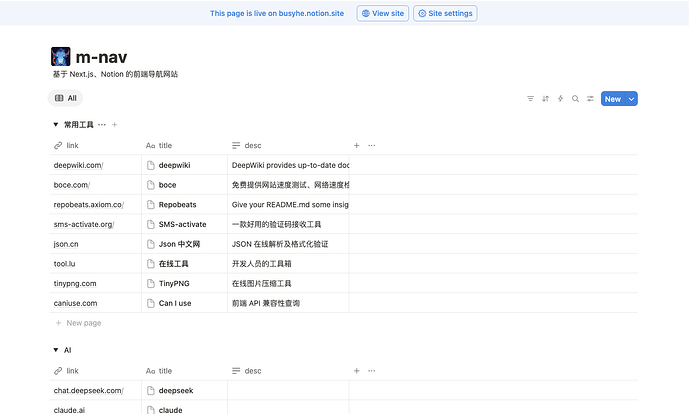Open the repobeats.axiom.co link

(x=89, y=205)
